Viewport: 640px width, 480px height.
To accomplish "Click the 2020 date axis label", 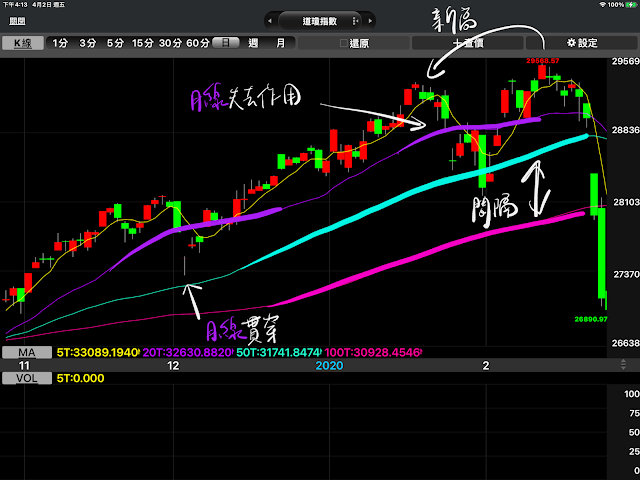I will click(x=329, y=365).
